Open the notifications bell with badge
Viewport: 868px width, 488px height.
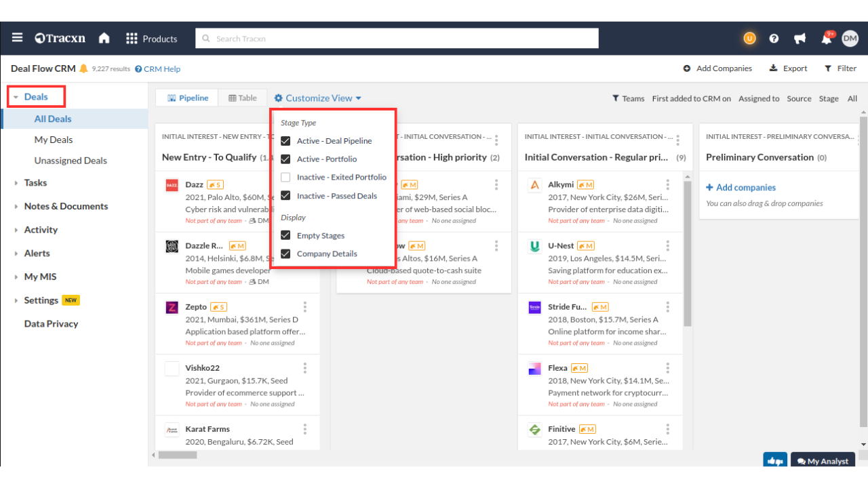[x=827, y=39]
